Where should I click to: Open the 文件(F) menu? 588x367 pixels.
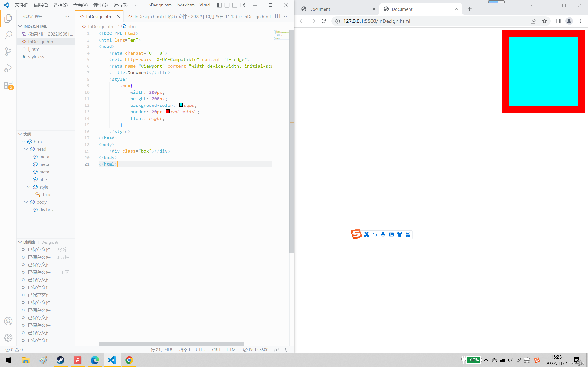[x=21, y=5]
